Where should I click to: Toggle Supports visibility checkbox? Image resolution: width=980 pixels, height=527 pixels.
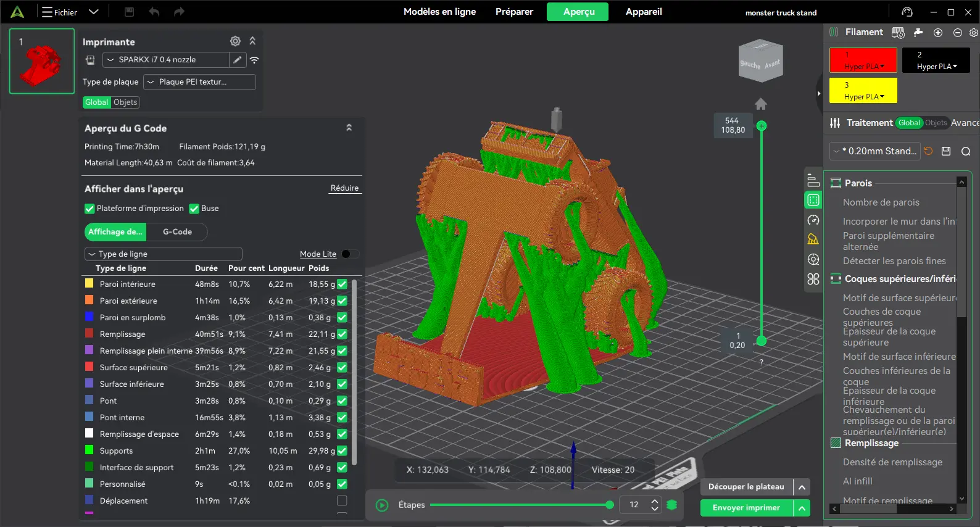[342, 450]
